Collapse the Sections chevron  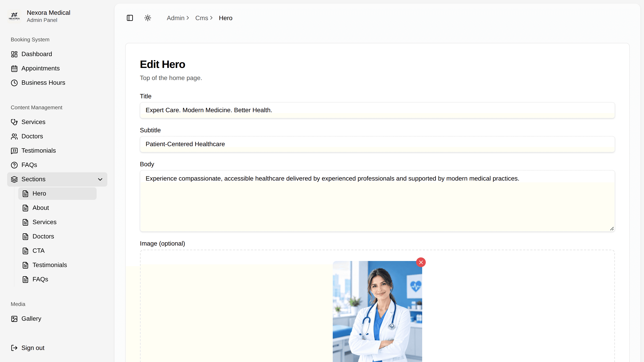(x=100, y=179)
